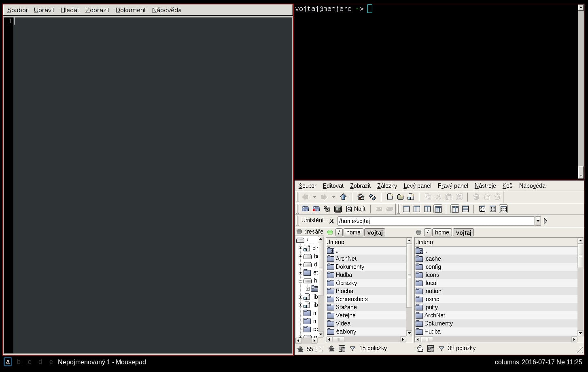Click the filter icon in left panel status bar
Image resolution: width=588 pixels, height=372 pixels.
tap(352, 349)
